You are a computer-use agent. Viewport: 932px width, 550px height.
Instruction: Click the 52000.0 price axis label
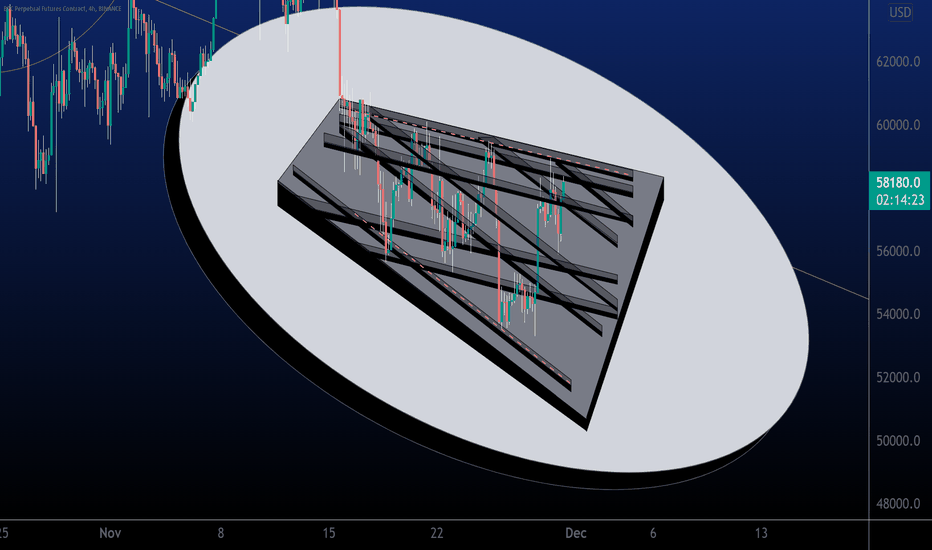pyautogui.click(x=898, y=378)
